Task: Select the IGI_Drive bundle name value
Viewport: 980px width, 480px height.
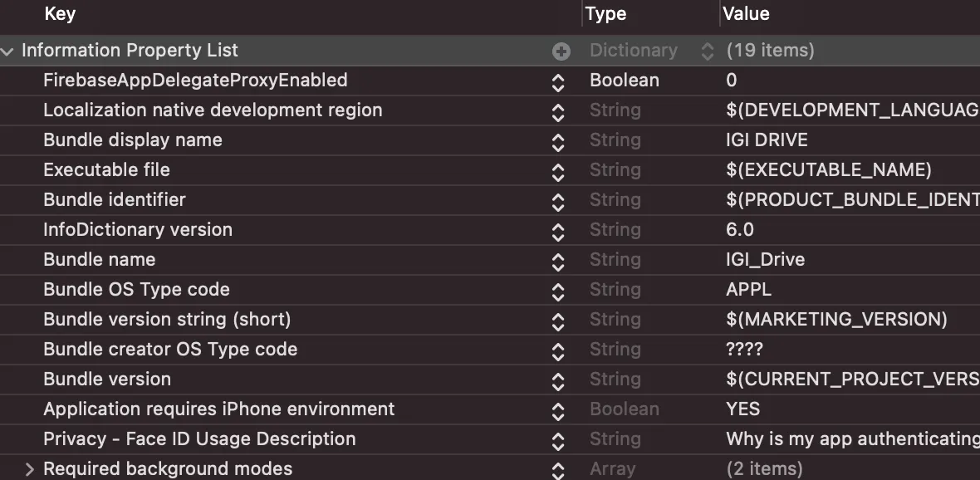Action: pos(765,260)
